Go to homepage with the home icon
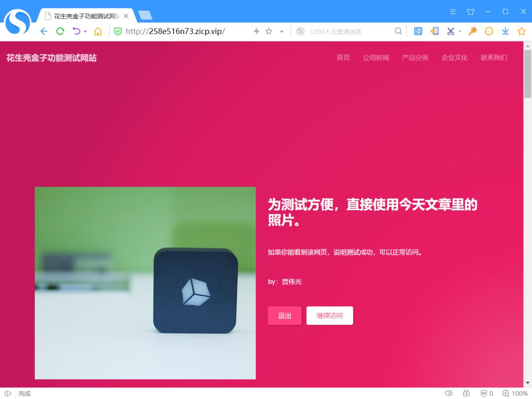Viewport: 532px width, 399px height. tap(98, 31)
